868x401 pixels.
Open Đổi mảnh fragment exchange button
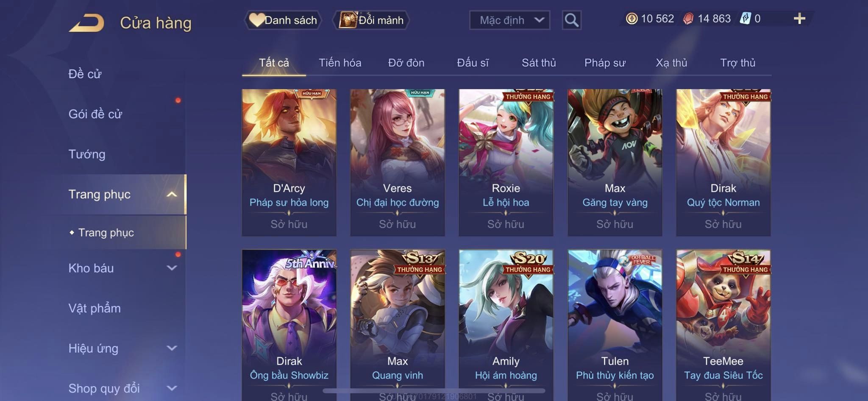(x=371, y=20)
